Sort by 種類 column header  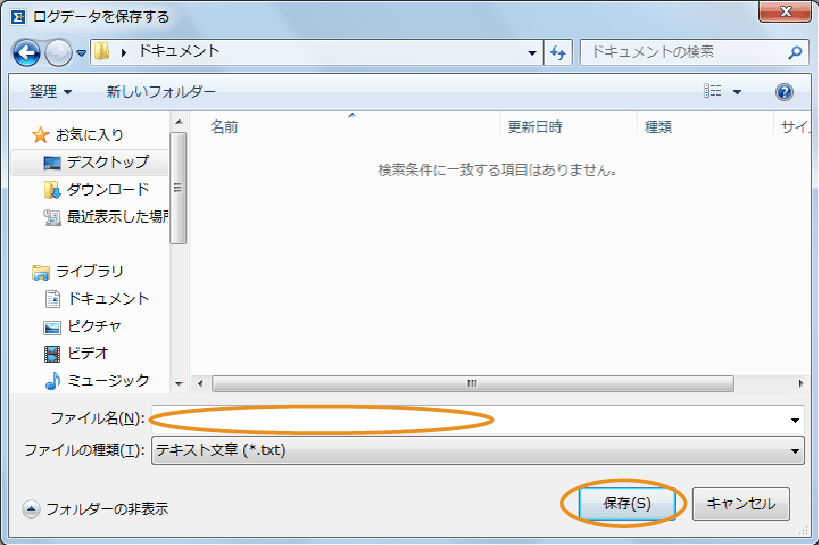coord(658,127)
